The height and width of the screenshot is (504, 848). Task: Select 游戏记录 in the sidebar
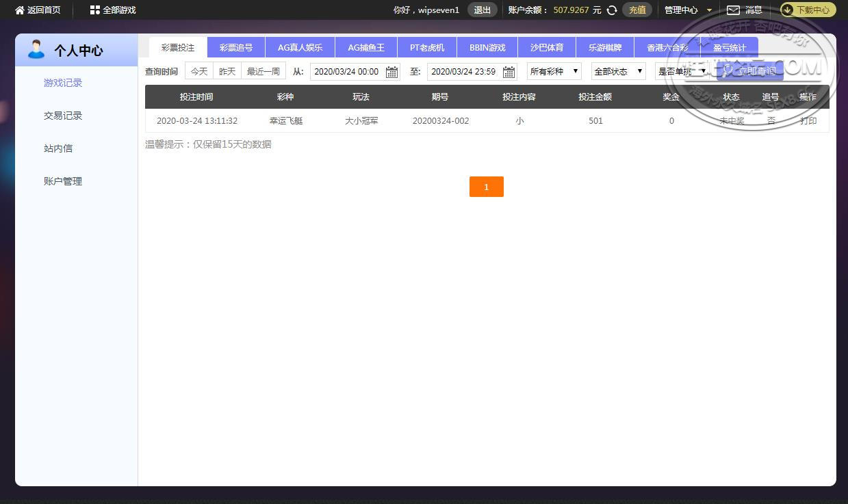click(63, 83)
